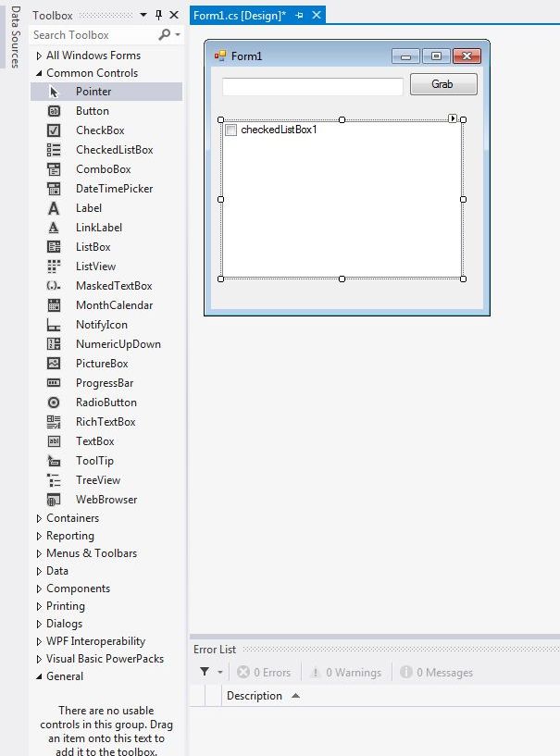The height and width of the screenshot is (756, 560).
Task: Toggle the 0 Messages filter
Action: point(437,672)
